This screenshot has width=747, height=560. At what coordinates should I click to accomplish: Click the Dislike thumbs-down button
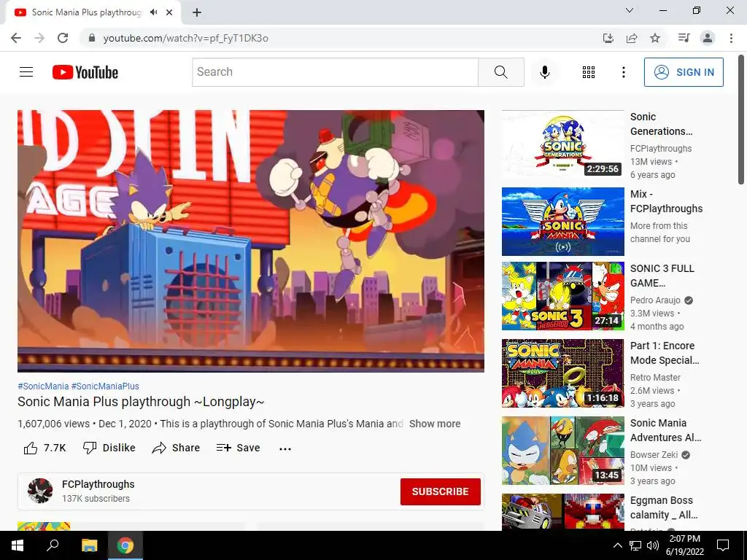pos(109,448)
